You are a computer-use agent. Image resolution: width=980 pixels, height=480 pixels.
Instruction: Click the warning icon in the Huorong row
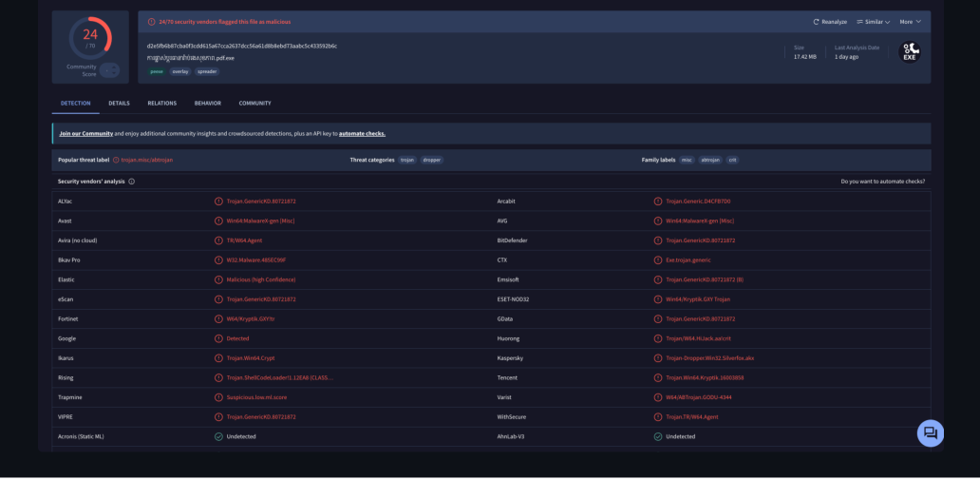657,338
